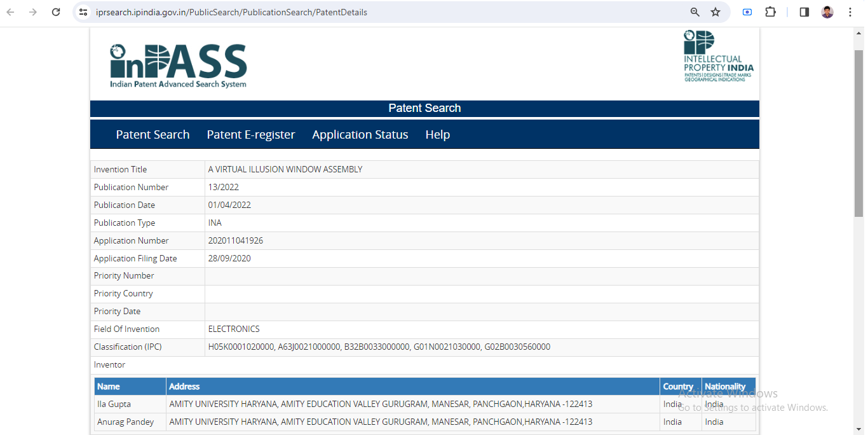Click the Classification (IPC) label
The height and width of the screenshot is (435, 868).
coord(128,347)
